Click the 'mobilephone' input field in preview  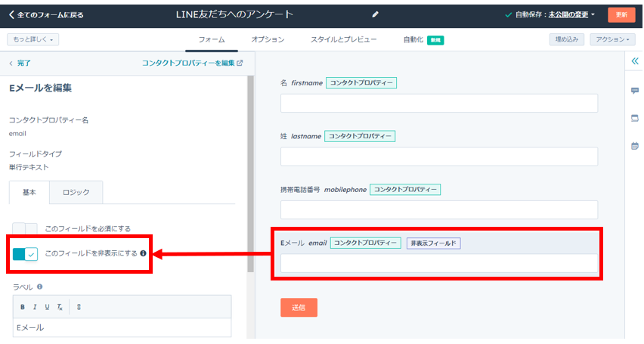click(x=438, y=209)
